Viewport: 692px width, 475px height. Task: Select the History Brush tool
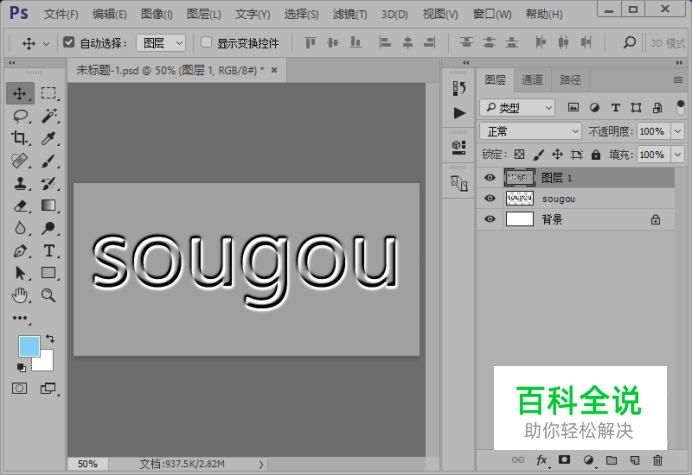point(49,183)
